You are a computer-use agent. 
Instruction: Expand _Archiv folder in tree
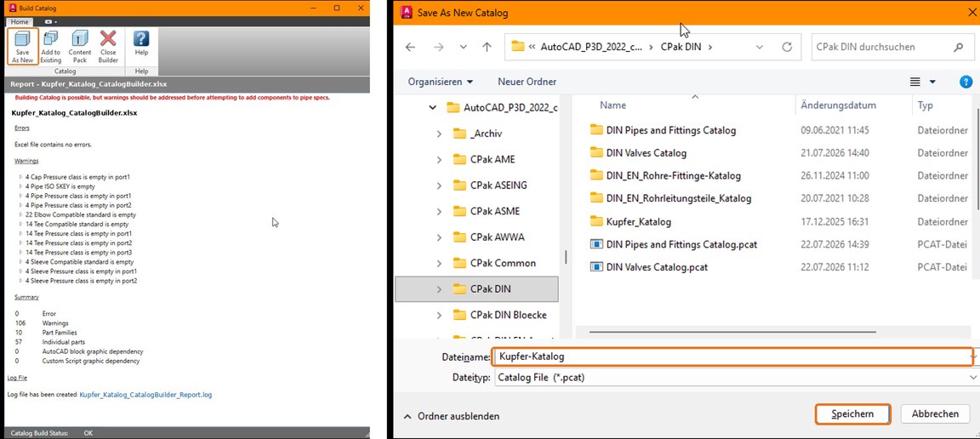439,134
